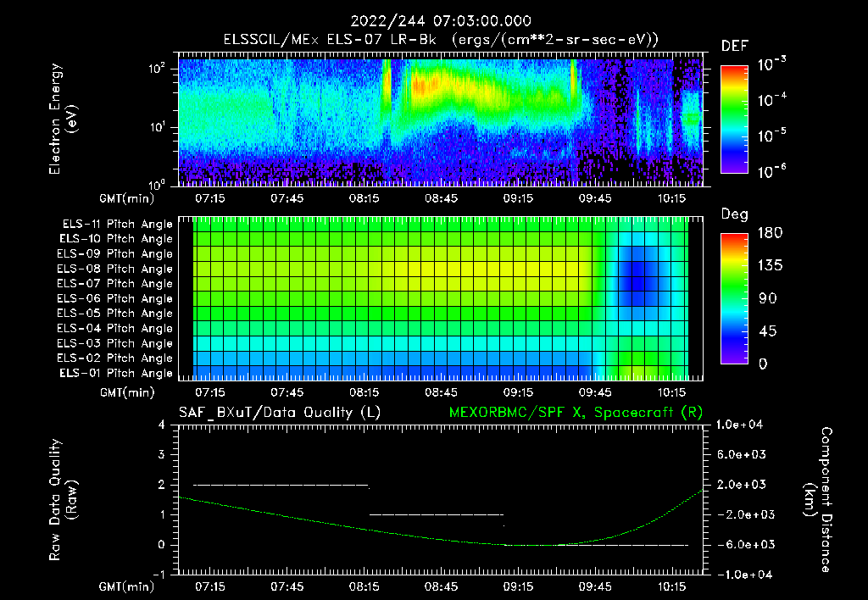Click the 135 degree scale value
The image size is (868, 600).
click(770, 266)
